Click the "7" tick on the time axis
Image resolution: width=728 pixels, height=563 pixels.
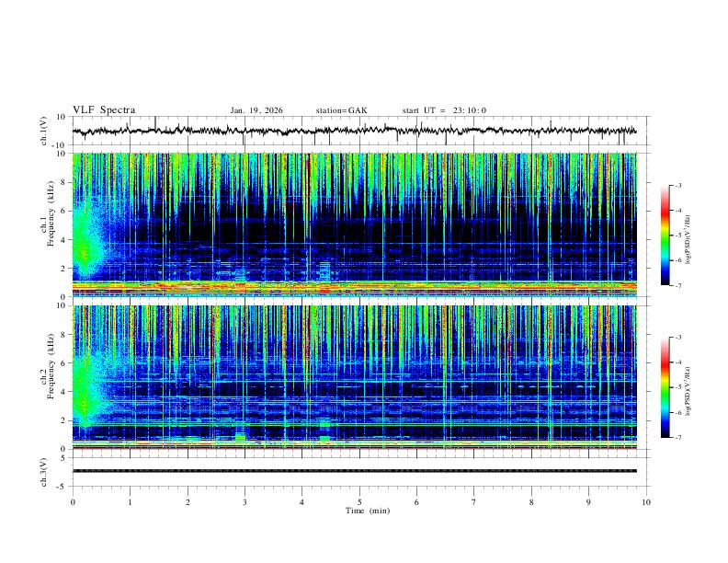pyautogui.click(x=474, y=502)
